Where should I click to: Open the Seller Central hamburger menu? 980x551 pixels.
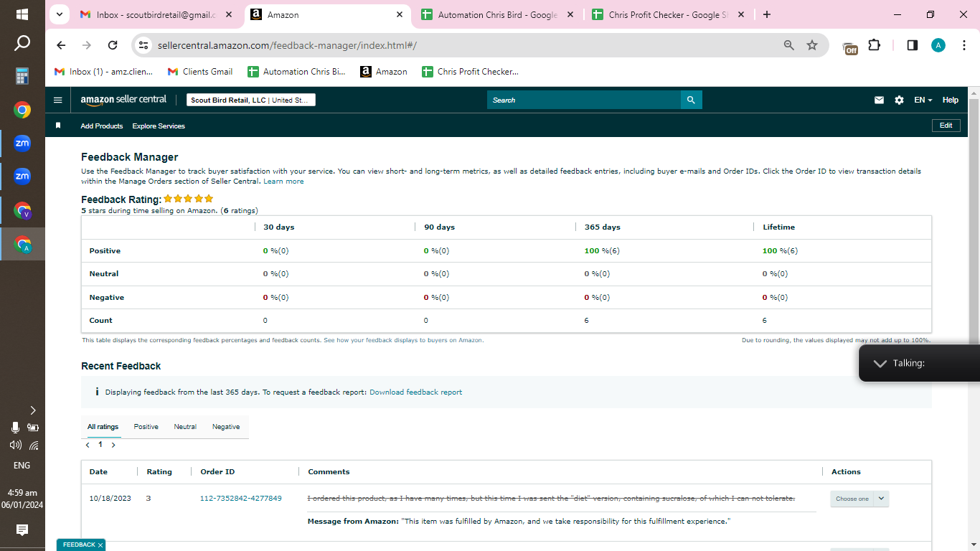(x=58, y=100)
